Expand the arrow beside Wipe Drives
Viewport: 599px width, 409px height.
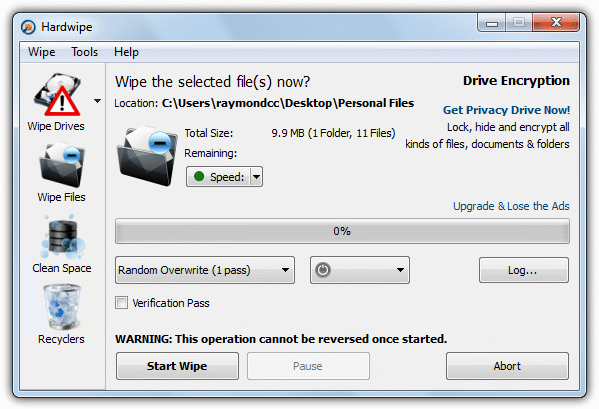(x=97, y=101)
